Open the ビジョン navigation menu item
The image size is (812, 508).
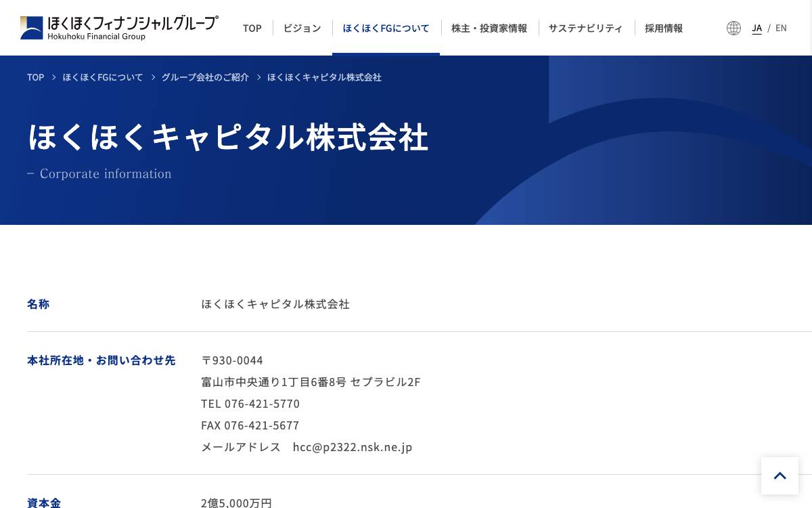302,28
